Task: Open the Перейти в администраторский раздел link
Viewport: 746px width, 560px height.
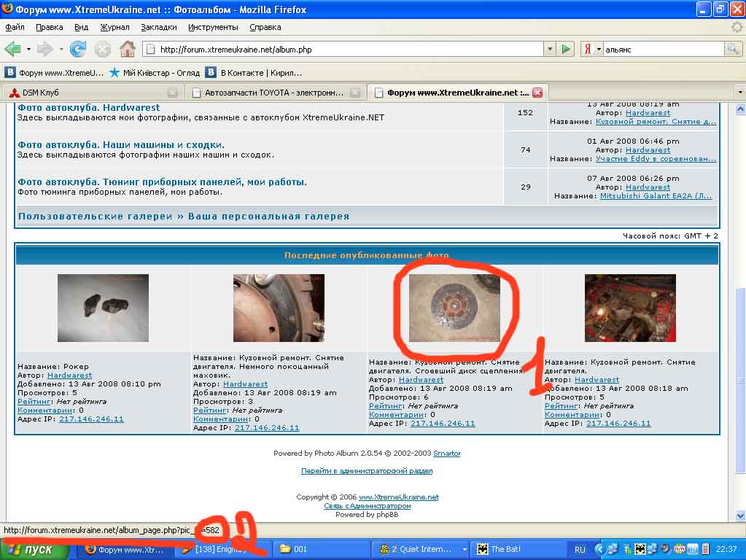Action: 367,471
